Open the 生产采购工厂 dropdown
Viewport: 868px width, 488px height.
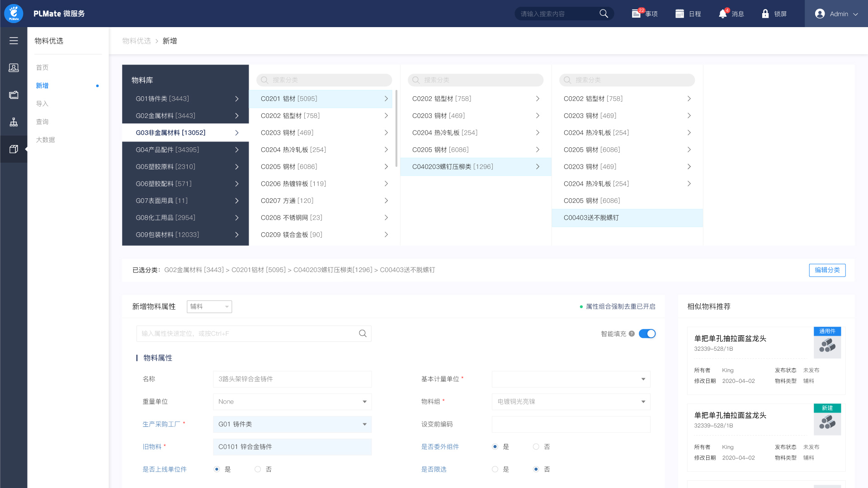pos(292,424)
